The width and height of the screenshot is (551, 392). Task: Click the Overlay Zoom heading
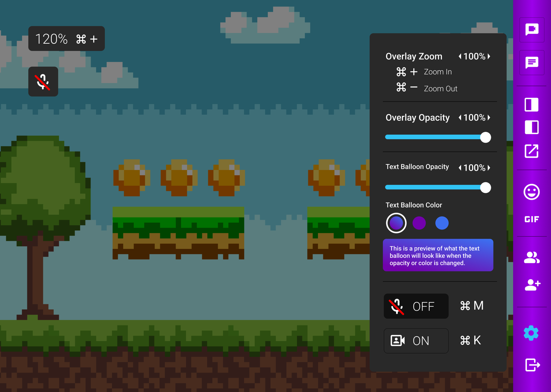[x=414, y=56]
